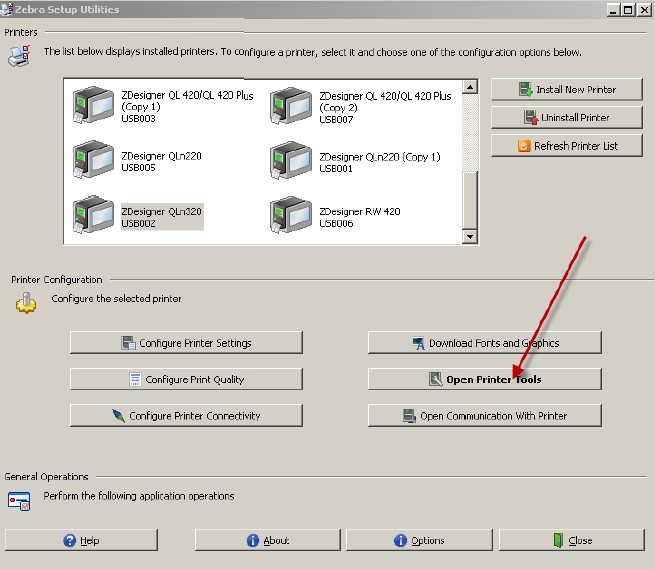Screen dimensions: 655x569
Task: Install a new printer
Action: [x=567, y=90]
